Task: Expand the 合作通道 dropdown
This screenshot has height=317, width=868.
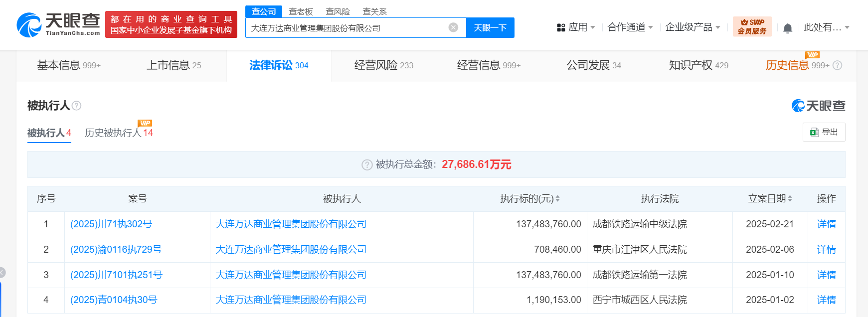Action: [x=630, y=27]
